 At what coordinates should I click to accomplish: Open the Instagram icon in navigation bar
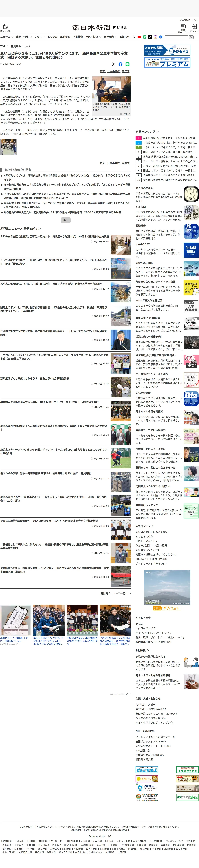155,37
